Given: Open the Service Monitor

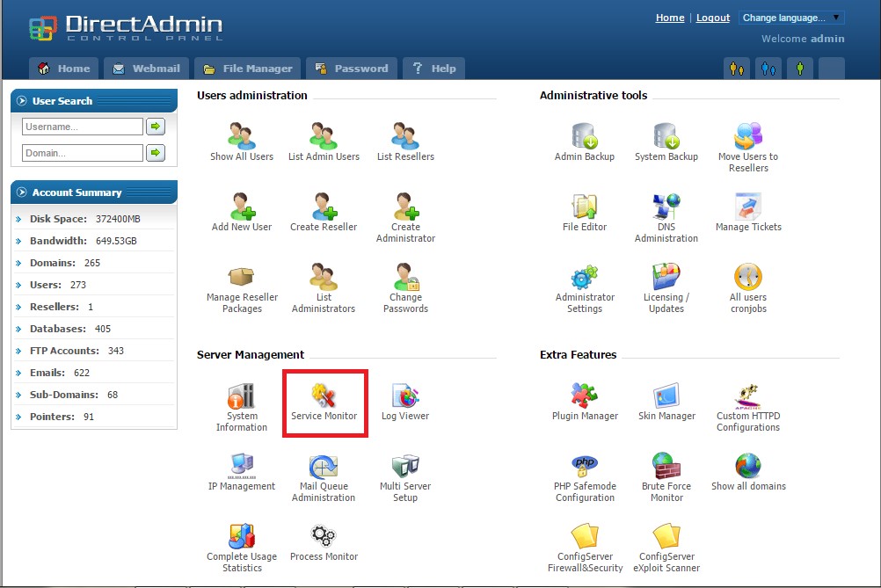Looking at the screenshot, I should pos(324,403).
